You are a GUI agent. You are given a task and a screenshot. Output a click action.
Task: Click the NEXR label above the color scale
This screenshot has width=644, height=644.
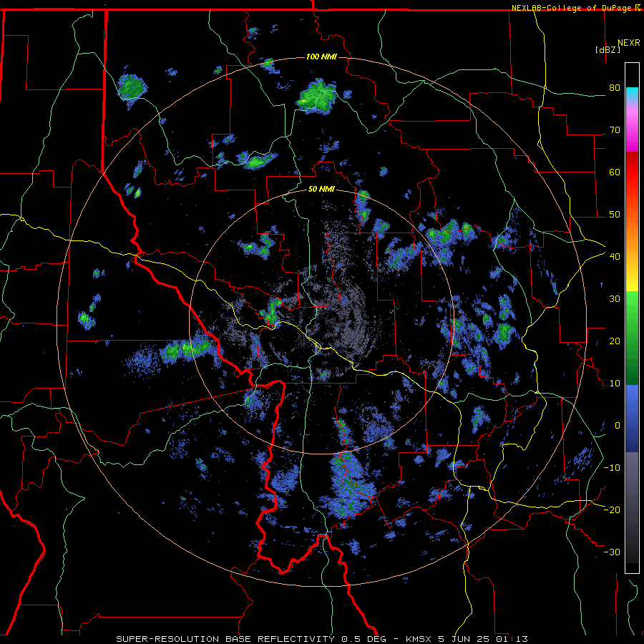click(x=629, y=43)
